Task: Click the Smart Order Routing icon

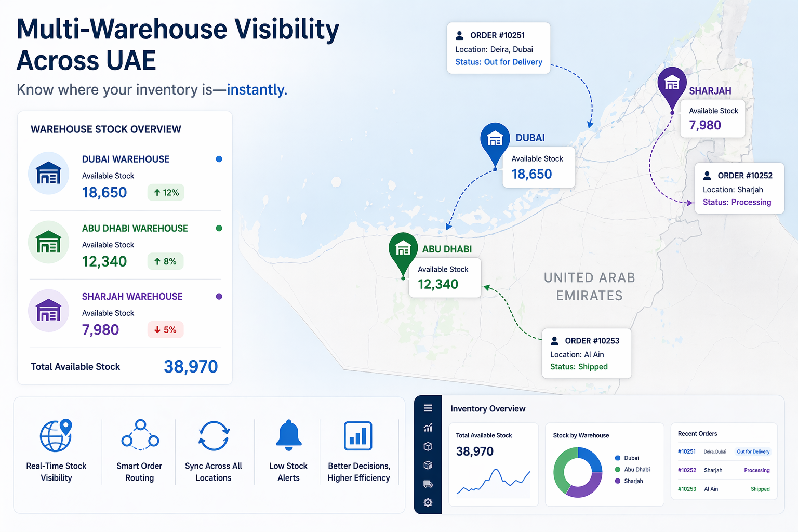Action: pos(140,435)
